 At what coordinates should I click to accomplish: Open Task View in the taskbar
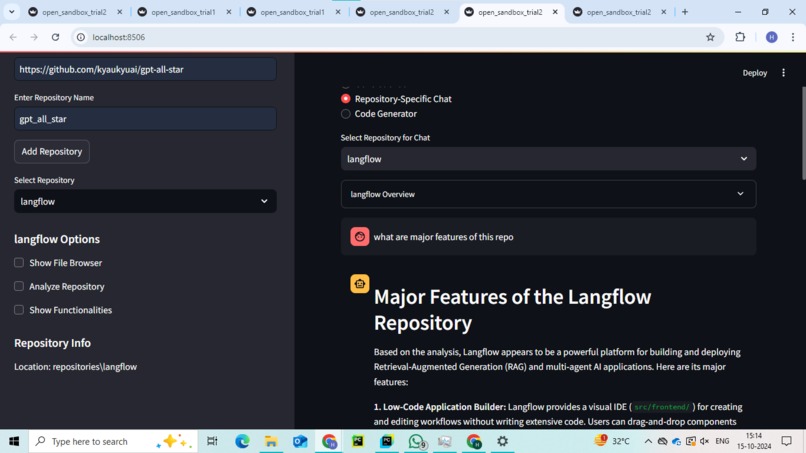[212, 441]
